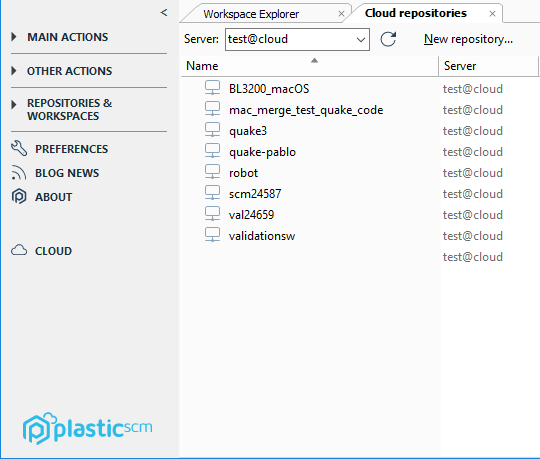Click the robot repository icon
This screenshot has width=540, height=459.
point(212,172)
